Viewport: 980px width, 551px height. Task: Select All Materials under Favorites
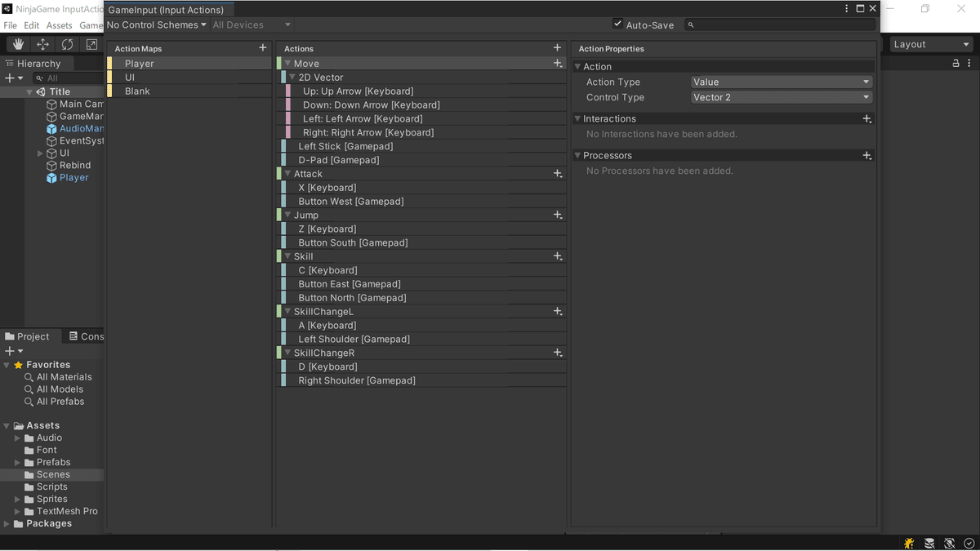[64, 377]
